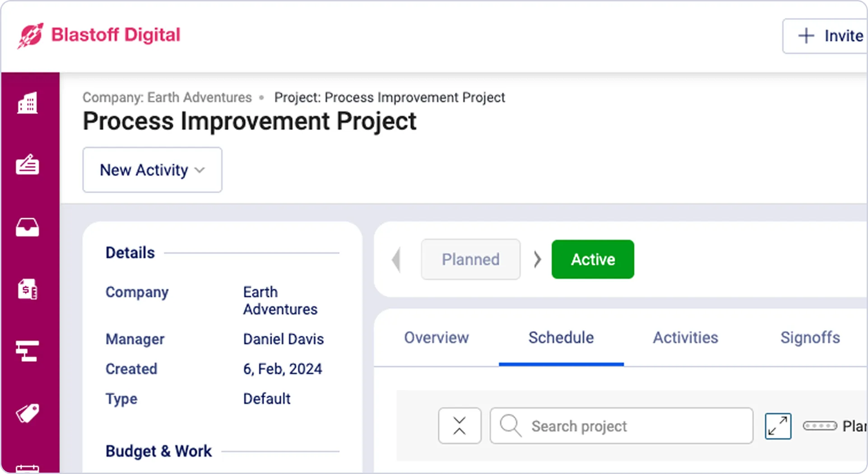Click the Process Improvement Project page title
Screen dimensions: 868x474
click(x=250, y=121)
